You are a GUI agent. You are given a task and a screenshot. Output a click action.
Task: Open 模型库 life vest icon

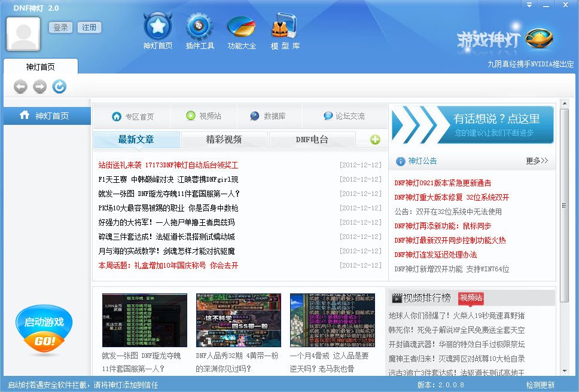pos(284,25)
